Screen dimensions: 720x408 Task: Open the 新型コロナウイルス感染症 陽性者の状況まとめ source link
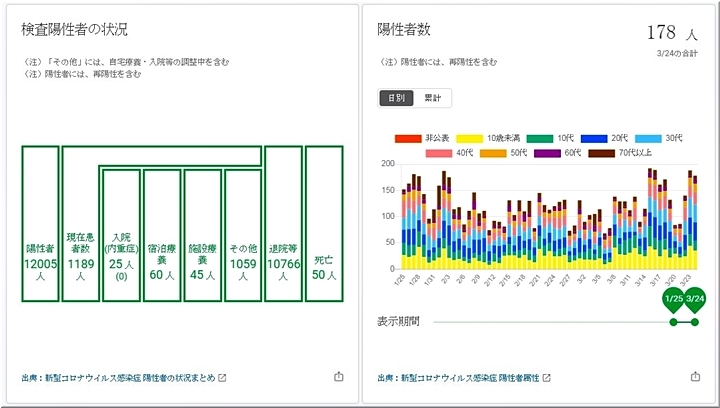click(x=118, y=378)
